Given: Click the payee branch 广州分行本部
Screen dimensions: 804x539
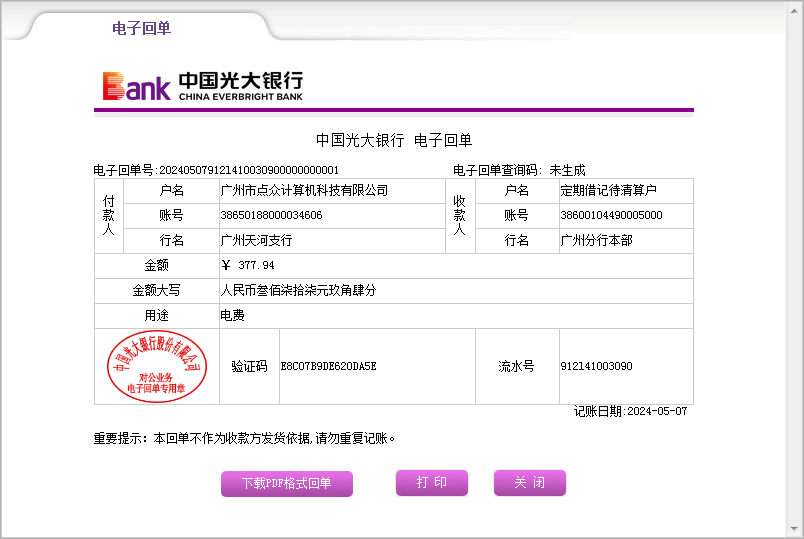Looking at the screenshot, I should 596,241.
